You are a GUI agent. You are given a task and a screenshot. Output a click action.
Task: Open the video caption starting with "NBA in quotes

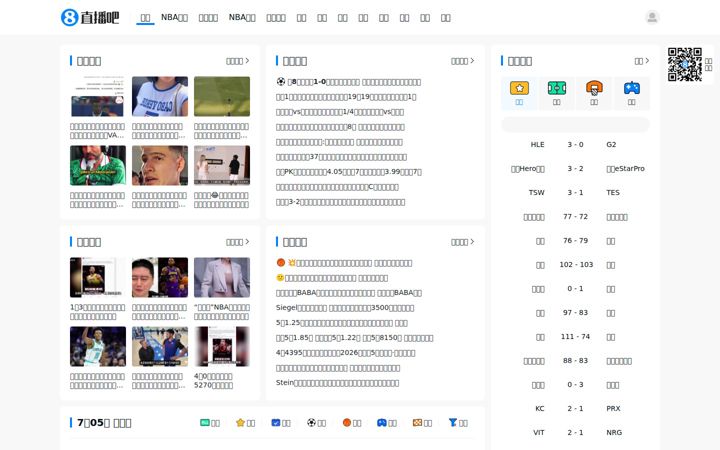click(x=222, y=312)
